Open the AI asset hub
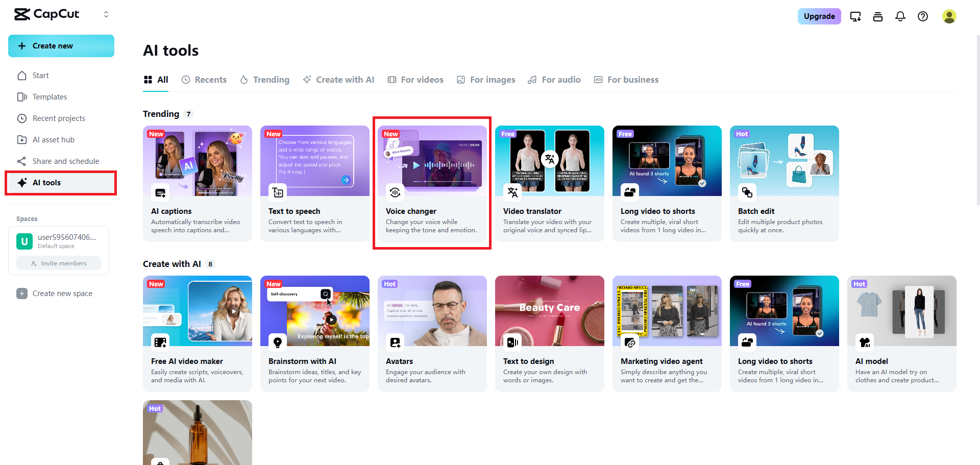This screenshot has width=980, height=465. tap(61, 140)
